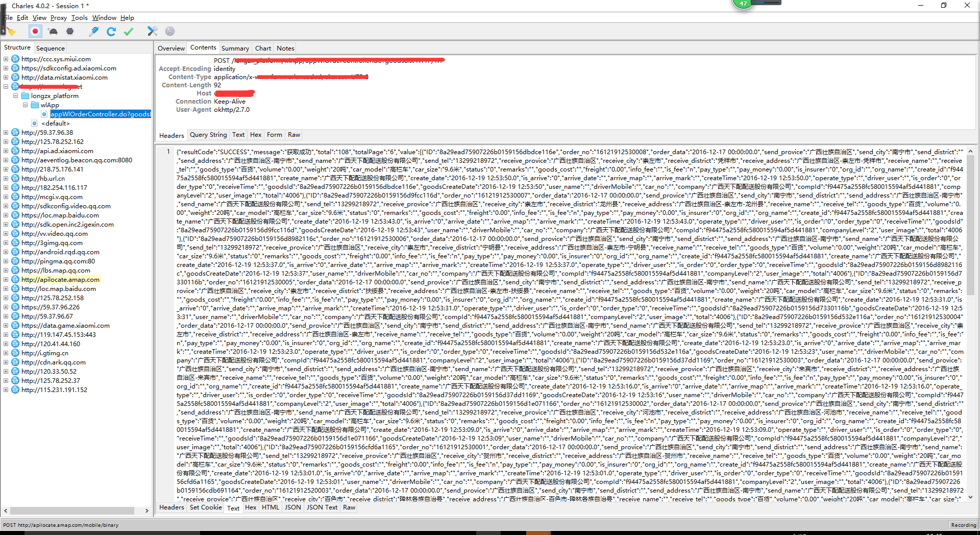Click the blue pen Compose icon
Screen dimensions: 980x535
pyautogui.click(x=94, y=32)
